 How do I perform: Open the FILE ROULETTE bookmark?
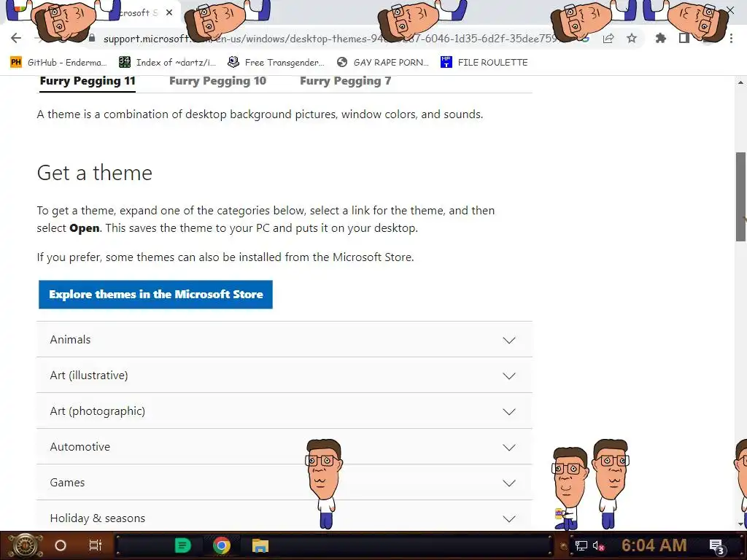(x=484, y=63)
